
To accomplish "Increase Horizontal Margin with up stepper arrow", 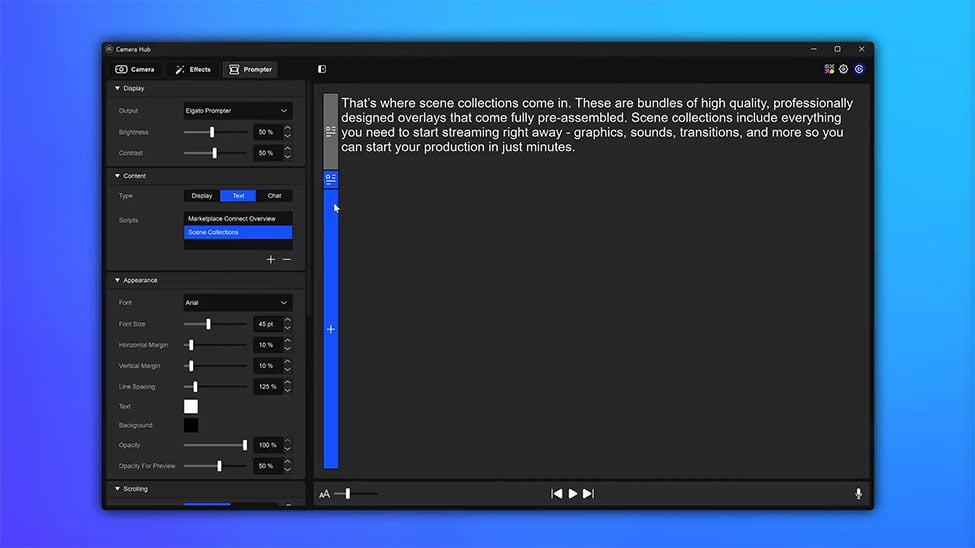I will (287, 341).
